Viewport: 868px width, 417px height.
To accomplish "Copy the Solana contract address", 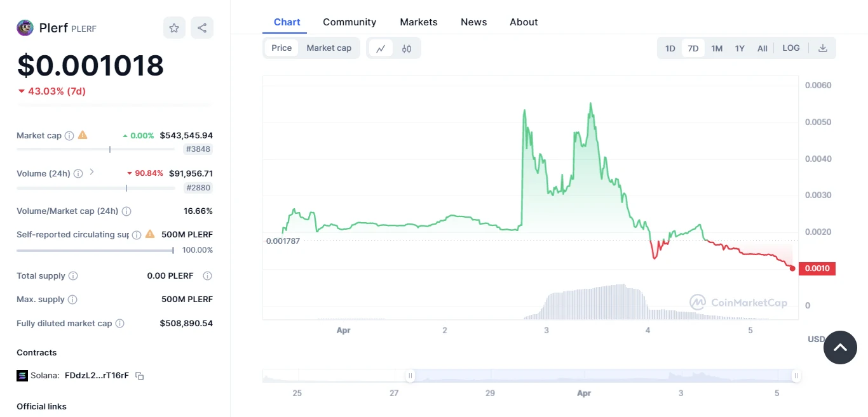I will pyautogui.click(x=140, y=376).
